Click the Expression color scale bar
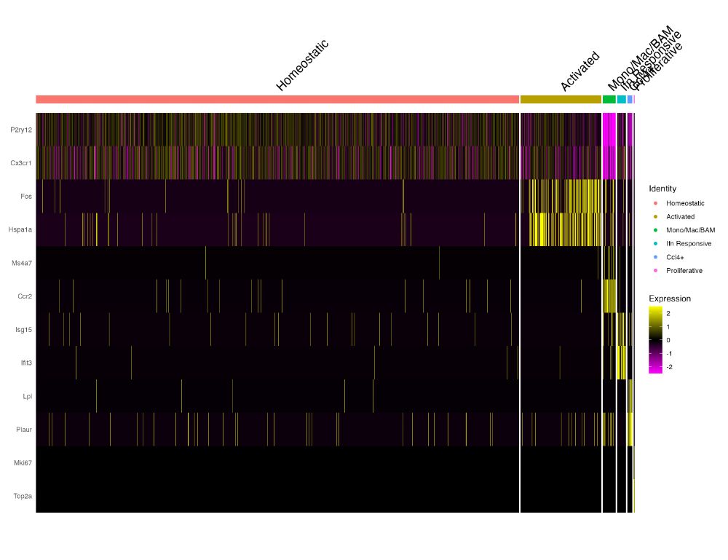This screenshot has height=560, width=728. [655, 340]
